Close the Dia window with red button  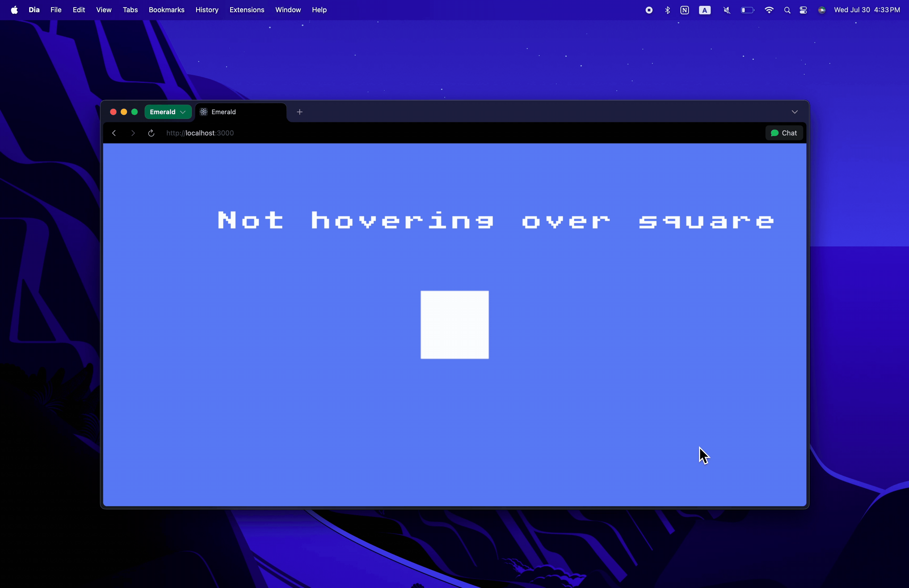(x=113, y=112)
